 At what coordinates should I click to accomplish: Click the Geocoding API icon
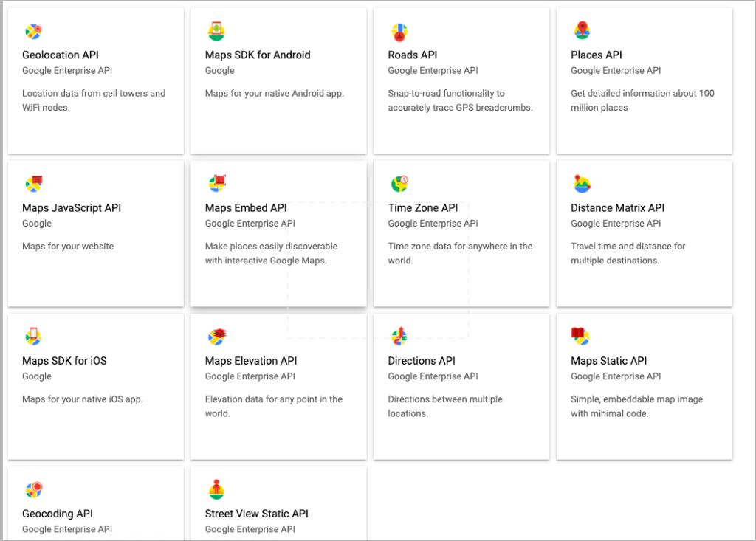pos(34,489)
